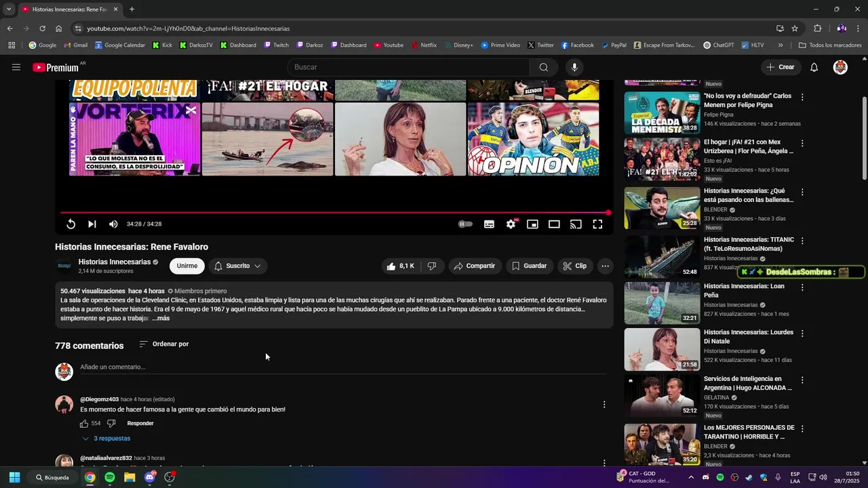Dislike the @Diegomz403 comment
Image resolution: width=868 pixels, height=488 pixels.
click(111, 424)
